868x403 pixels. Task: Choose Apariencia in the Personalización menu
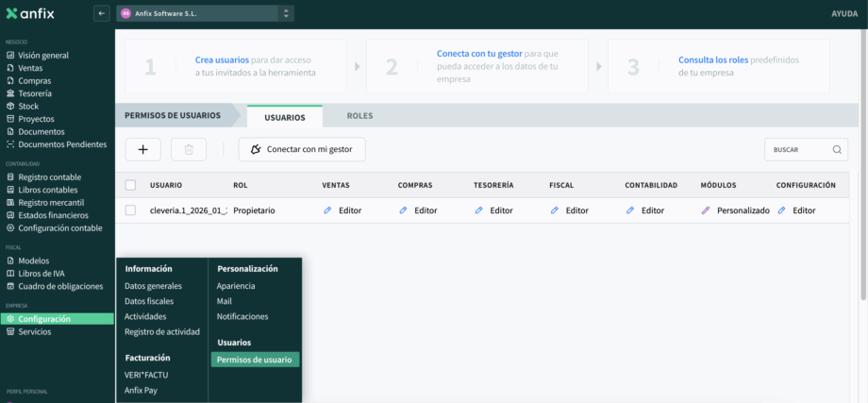coord(236,286)
